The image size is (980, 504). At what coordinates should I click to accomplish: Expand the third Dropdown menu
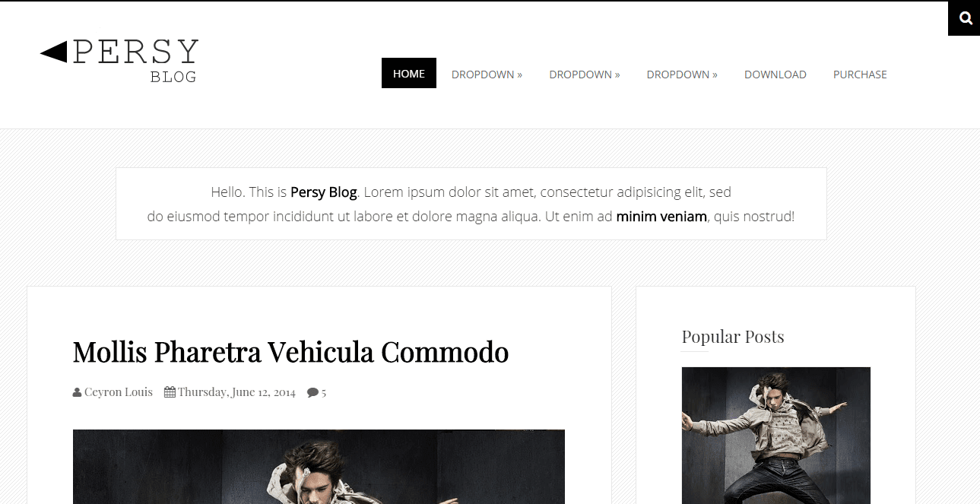coord(682,74)
